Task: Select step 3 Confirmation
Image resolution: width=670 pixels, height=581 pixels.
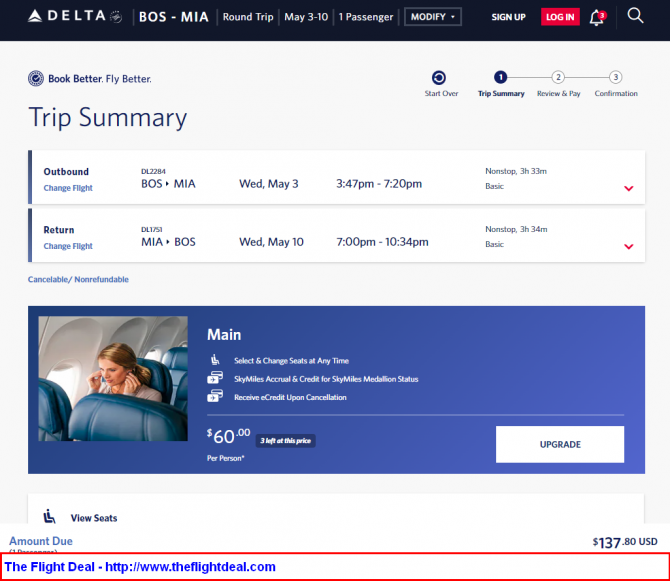Action: pyautogui.click(x=615, y=77)
